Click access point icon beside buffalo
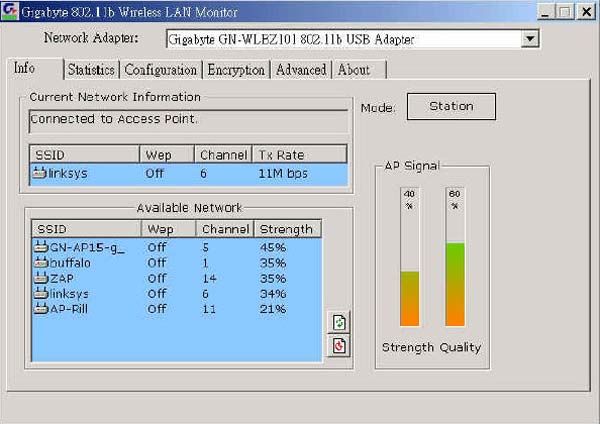 [41, 263]
